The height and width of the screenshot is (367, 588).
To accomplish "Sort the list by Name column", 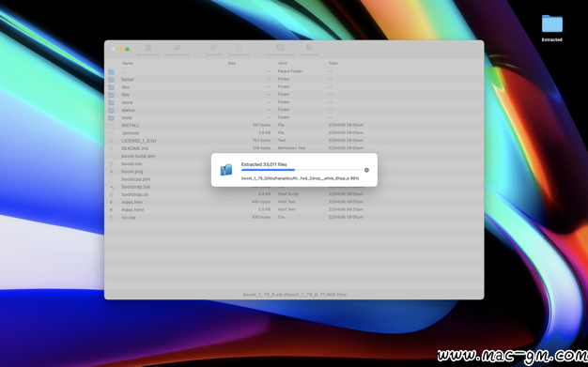I will pyautogui.click(x=128, y=63).
